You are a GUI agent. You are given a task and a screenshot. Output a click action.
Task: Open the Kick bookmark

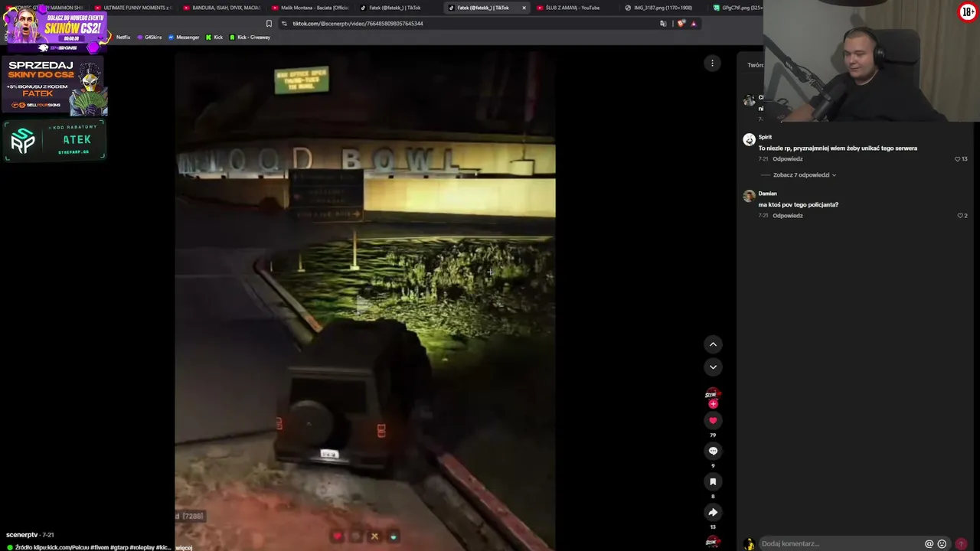pyautogui.click(x=214, y=37)
